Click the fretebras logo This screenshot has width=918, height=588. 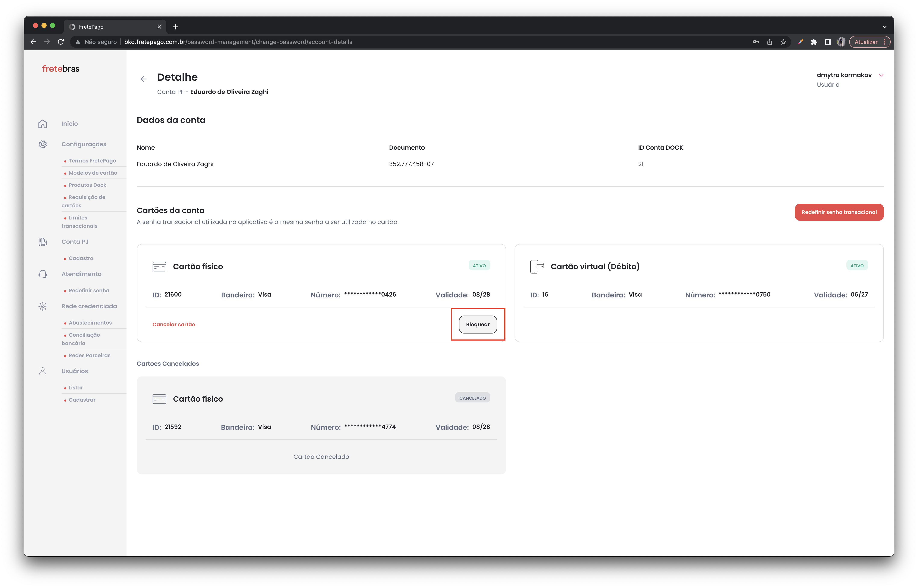(61, 69)
